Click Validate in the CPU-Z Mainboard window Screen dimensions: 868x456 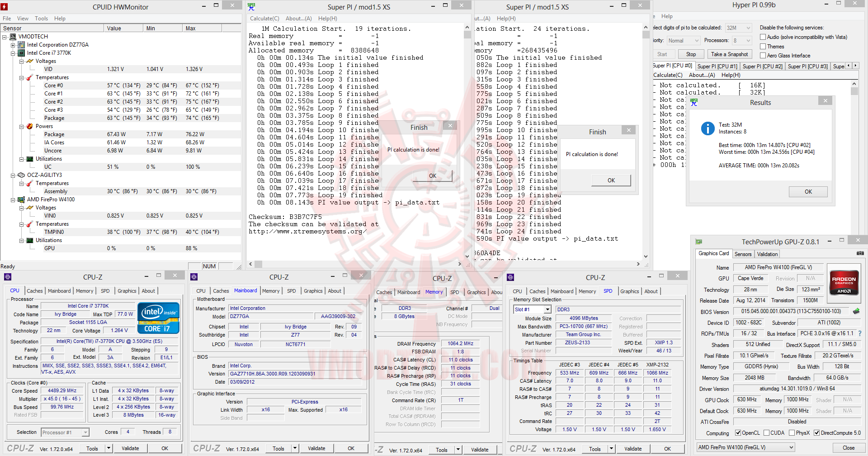click(316, 448)
